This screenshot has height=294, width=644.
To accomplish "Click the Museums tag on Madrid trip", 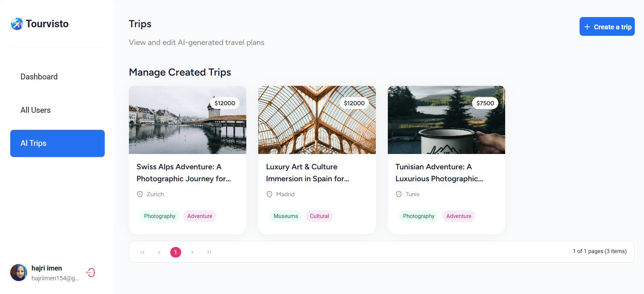I will point(286,216).
